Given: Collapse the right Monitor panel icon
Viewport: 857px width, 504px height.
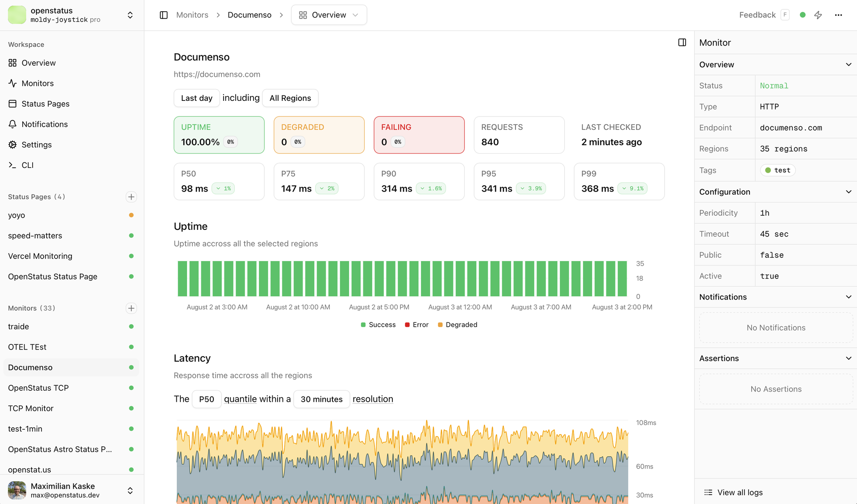Looking at the screenshot, I should [682, 42].
